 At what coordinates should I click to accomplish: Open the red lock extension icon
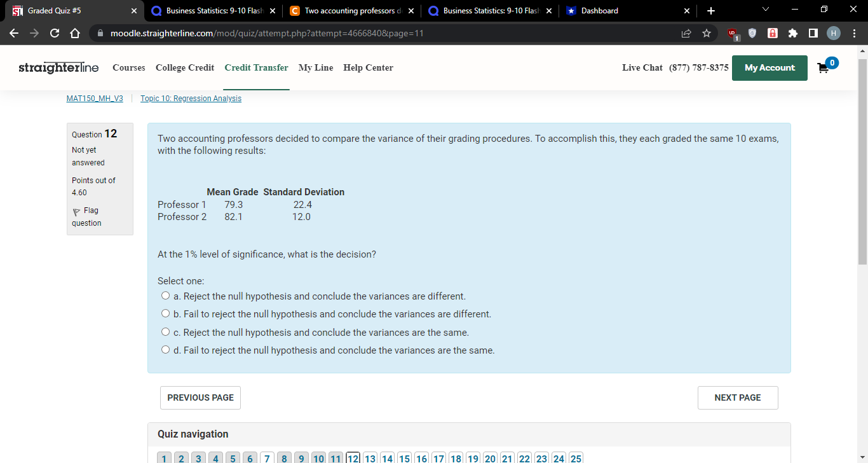(773, 33)
